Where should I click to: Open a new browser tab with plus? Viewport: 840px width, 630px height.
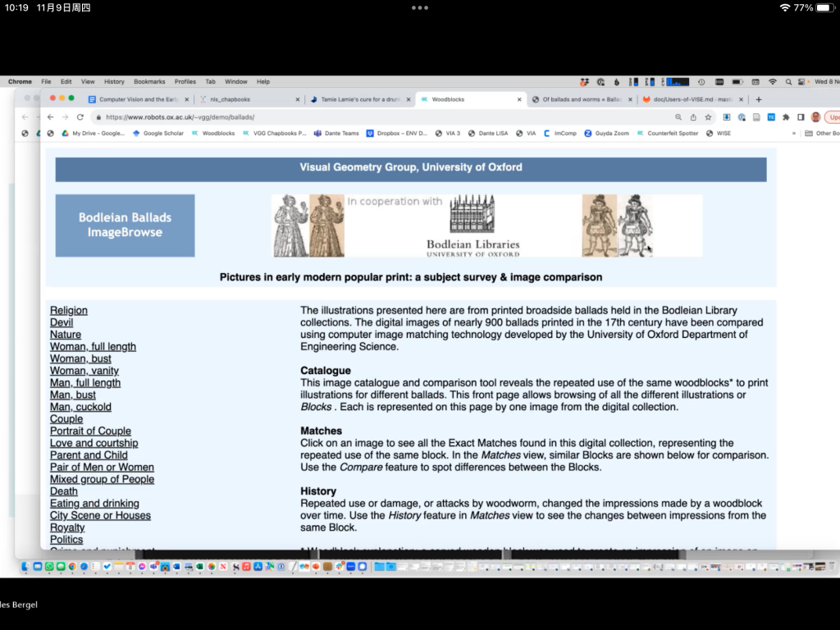[x=759, y=99]
